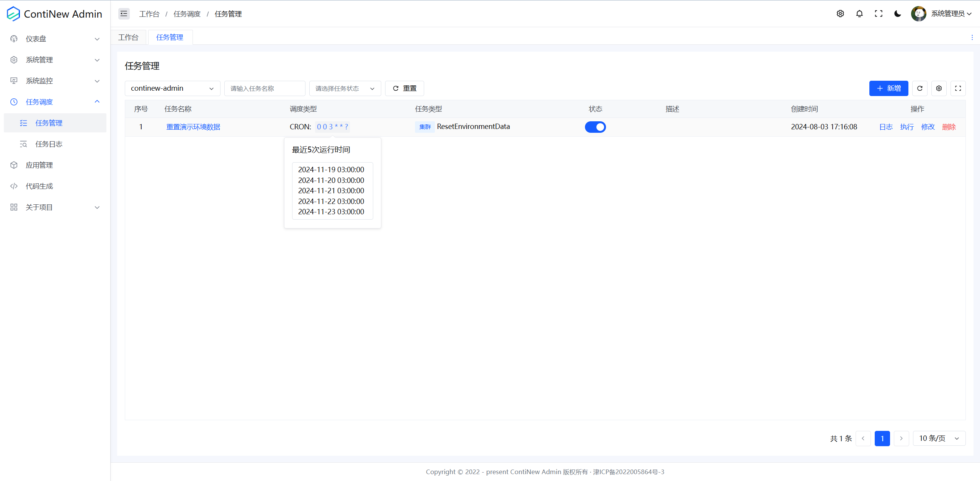Open table column settings gear
The width and height of the screenshot is (980, 481).
click(939, 88)
